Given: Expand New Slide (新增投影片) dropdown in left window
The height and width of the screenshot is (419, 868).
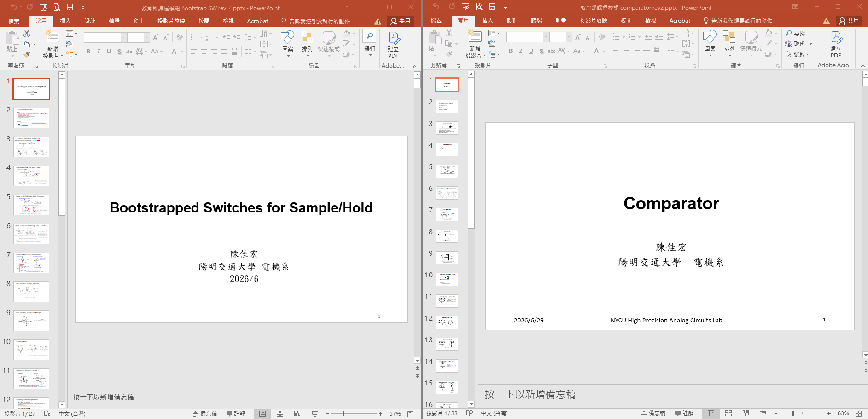Looking at the screenshot, I should pyautogui.click(x=53, y=53).
